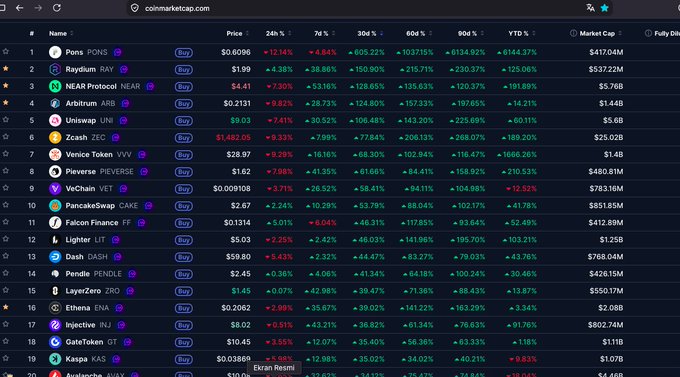Reload the page with the refresh icon
Image resolution: width=680 pixels, height=377 pixels.
pos(57,8)
